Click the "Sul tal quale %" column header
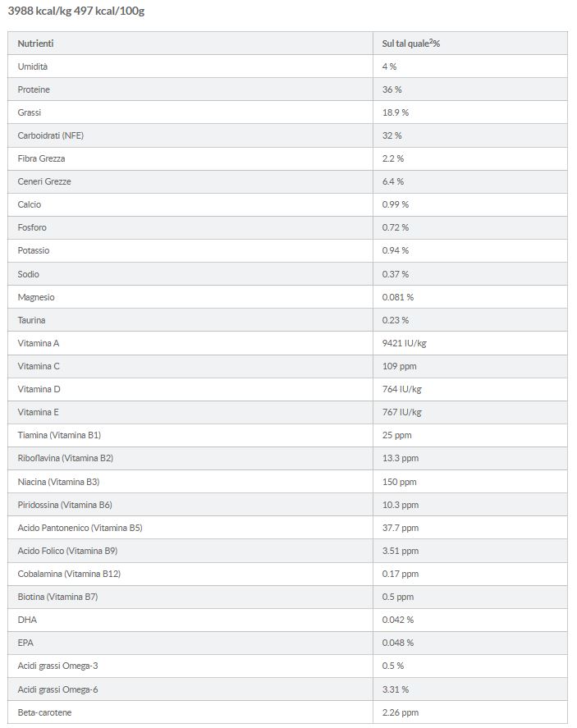The height and width of the screenshot is (728, 577). click(411, 43)
